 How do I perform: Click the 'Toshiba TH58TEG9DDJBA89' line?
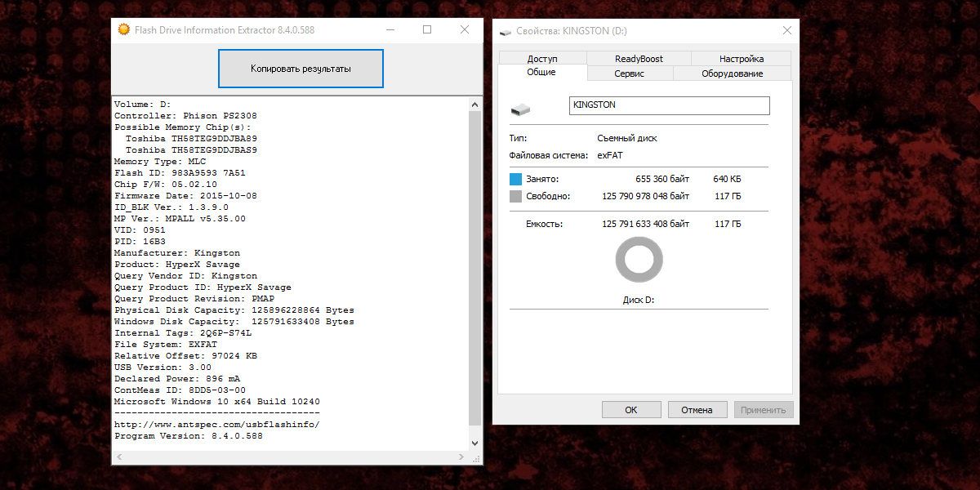[x=191, y=139]
